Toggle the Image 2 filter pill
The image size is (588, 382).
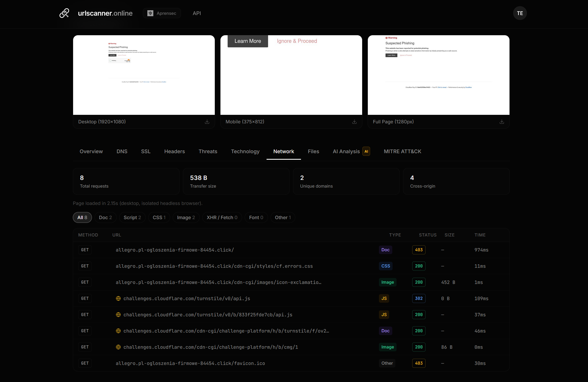pyautogui.click(x=186, y=217)
